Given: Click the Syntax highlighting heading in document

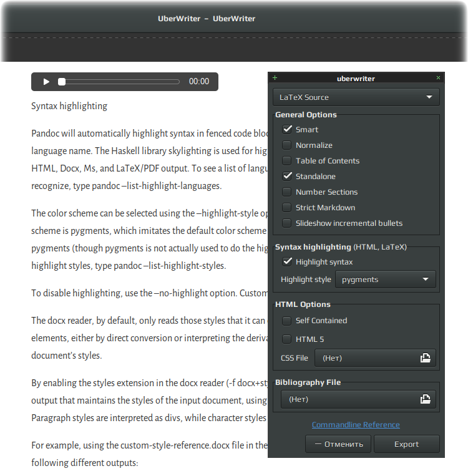Looking at the screenshot, I should pyautogui.click(x=69, y=106).
